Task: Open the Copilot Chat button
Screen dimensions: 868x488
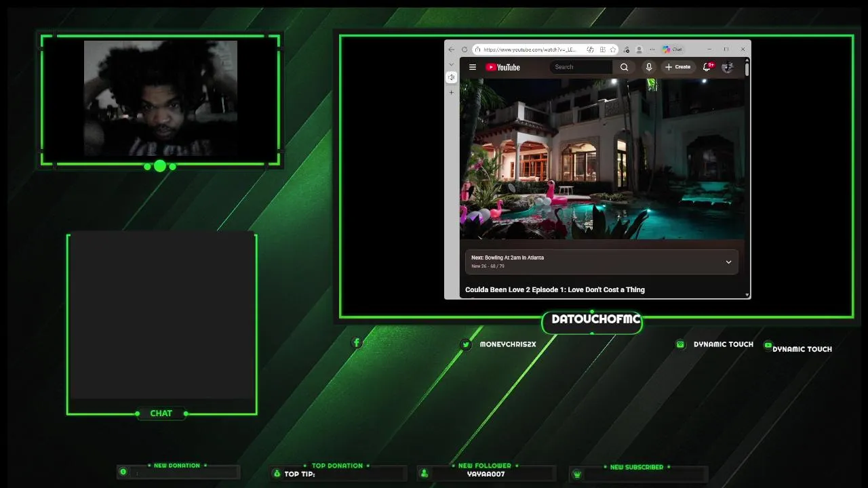Action: click(x=673, y=49)
